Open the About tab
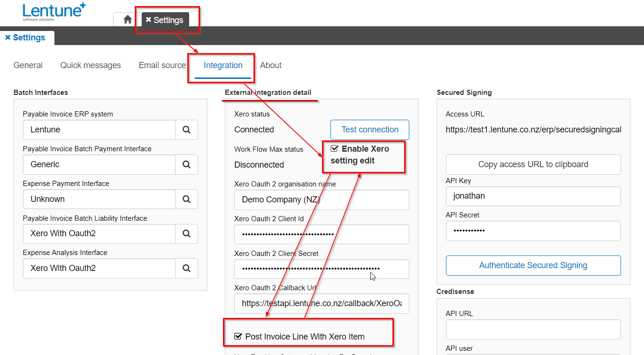Viewport: 644px width, 355px height. coord(271,65)
